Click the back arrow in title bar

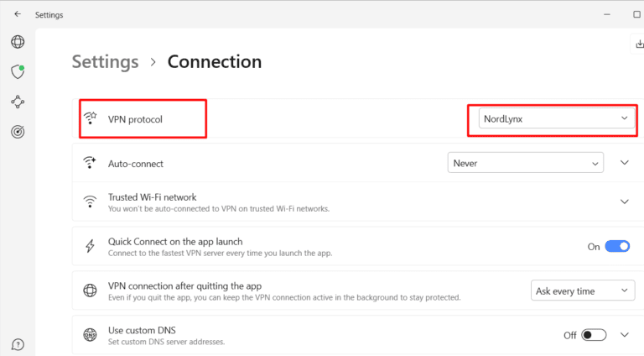click(18, 14)
